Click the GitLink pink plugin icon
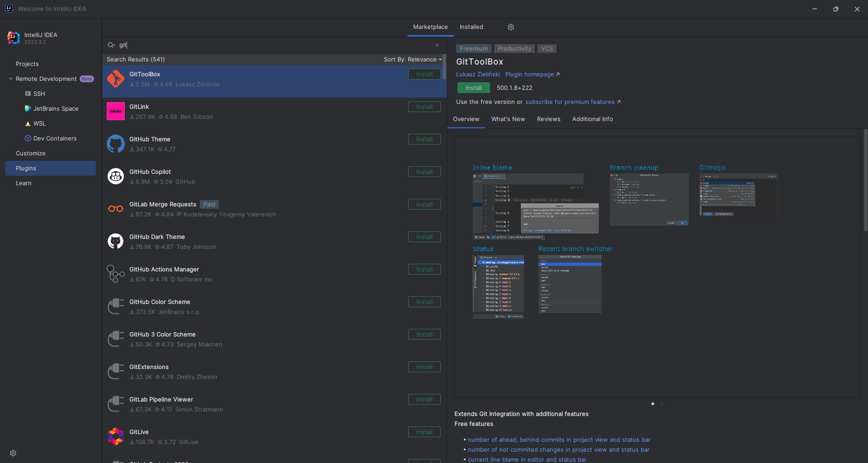Screen dimensions: 868x463 coord(116,111)
